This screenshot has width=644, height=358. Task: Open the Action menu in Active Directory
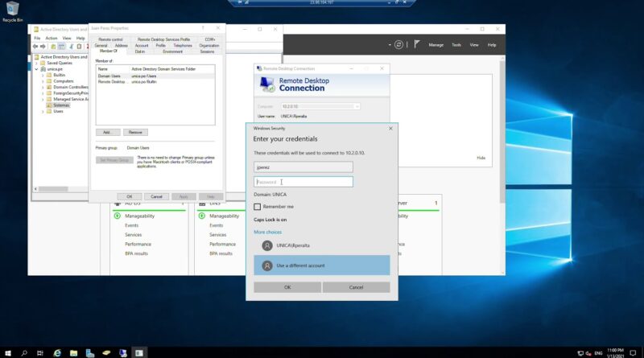tap(52, 38)
